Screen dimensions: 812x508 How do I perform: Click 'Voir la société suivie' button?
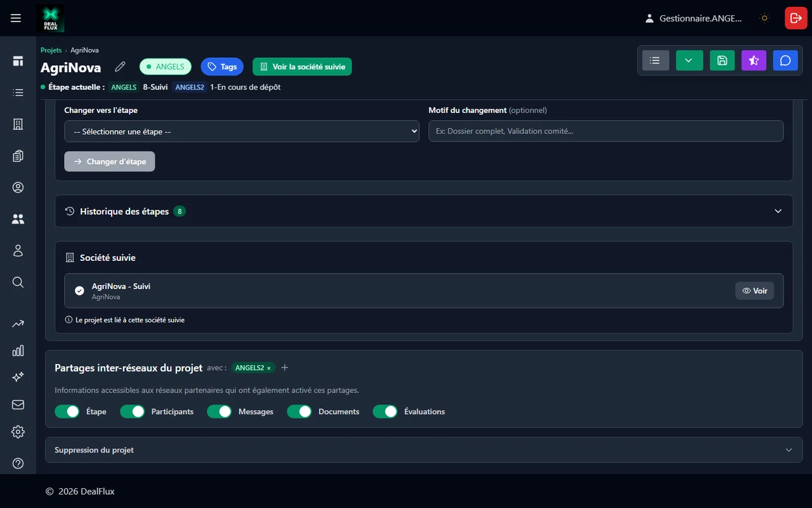(302, 67)
